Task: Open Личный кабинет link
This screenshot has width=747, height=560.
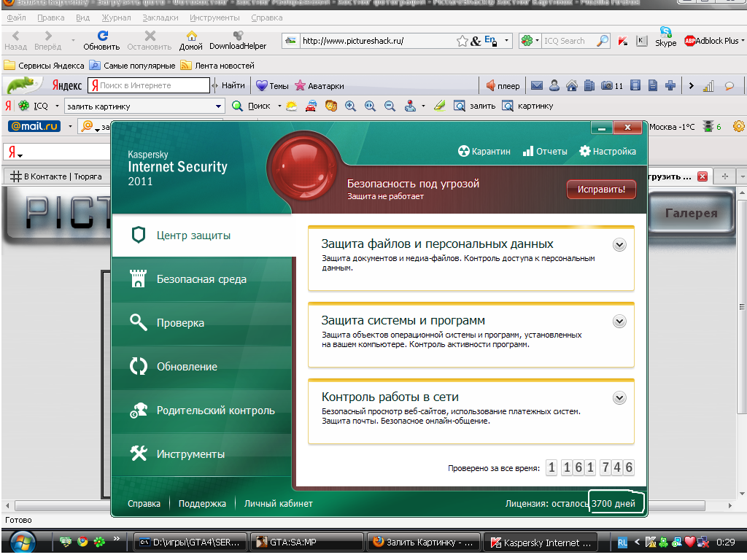Action: pyautogui.click(x=278, y=503)
